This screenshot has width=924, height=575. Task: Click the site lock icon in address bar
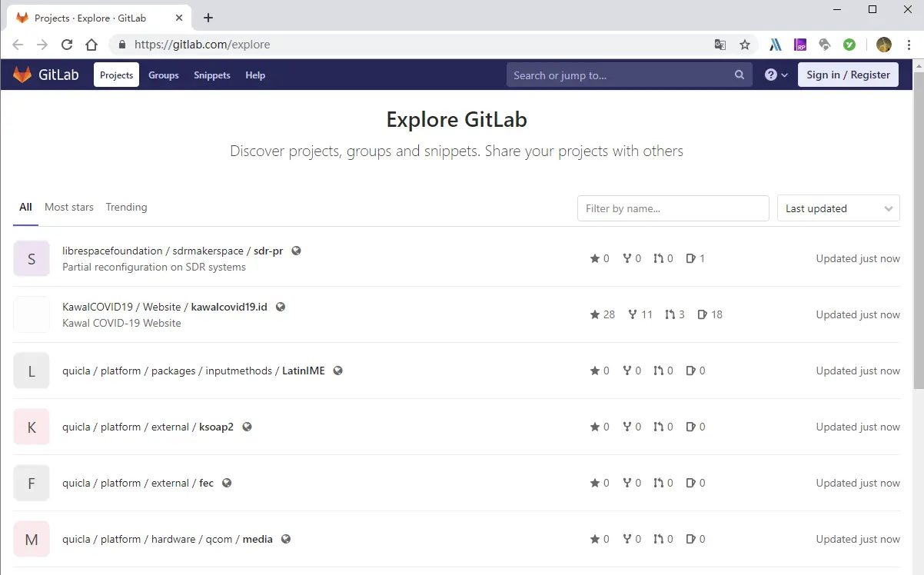(x=122, y=45)
